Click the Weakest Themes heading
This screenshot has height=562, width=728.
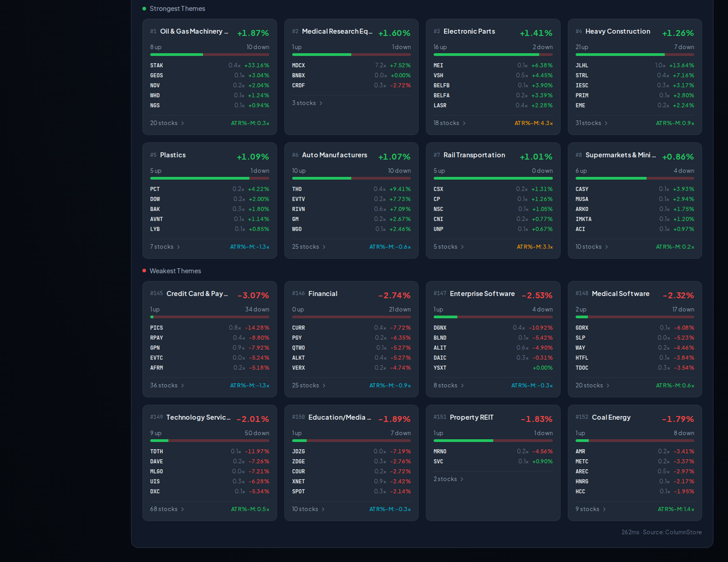[x=175, y=271]
